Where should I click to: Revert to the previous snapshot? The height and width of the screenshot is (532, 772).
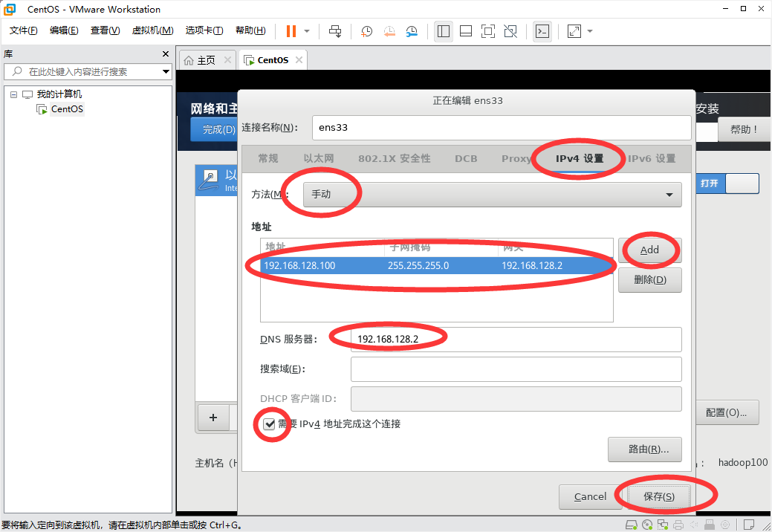[x=389, y=31]
